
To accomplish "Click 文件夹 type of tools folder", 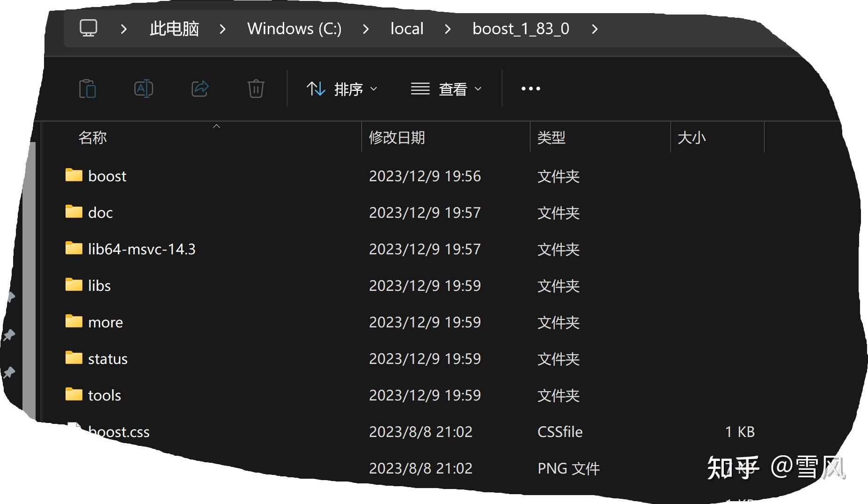I will 559,395.
